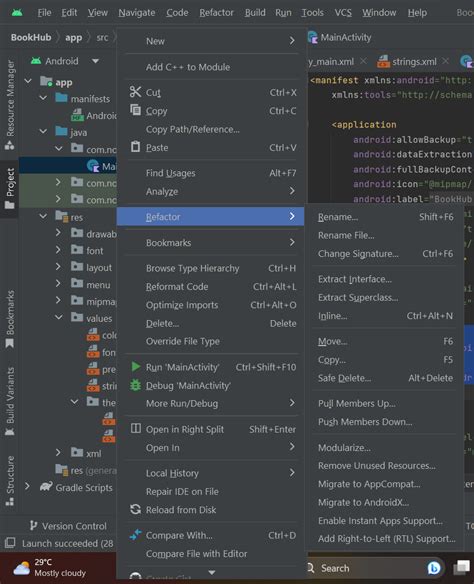Click the taskbar Search box

tap(374, 568)
